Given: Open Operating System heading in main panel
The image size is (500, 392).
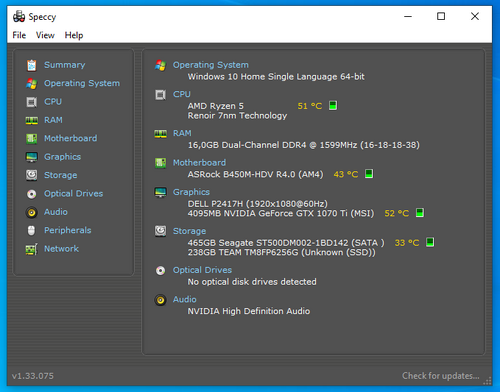Looking at the screenshot, I should (x=210, y=65).
